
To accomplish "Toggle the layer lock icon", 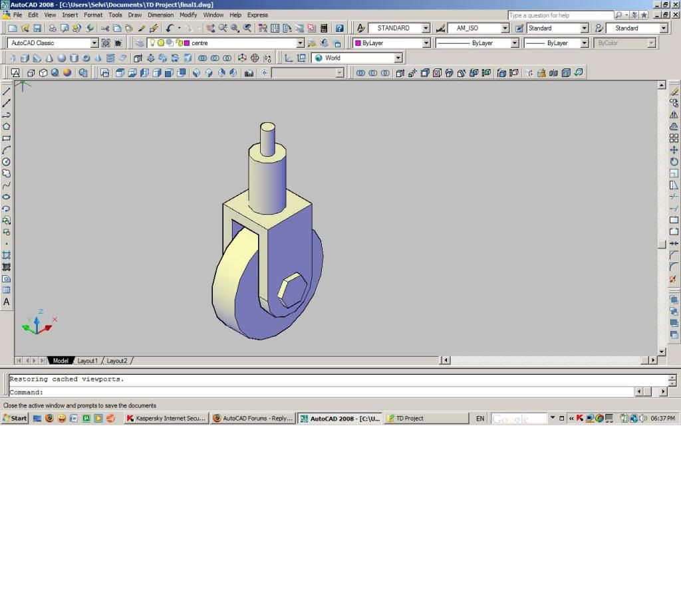I will [x=178, y=43].
